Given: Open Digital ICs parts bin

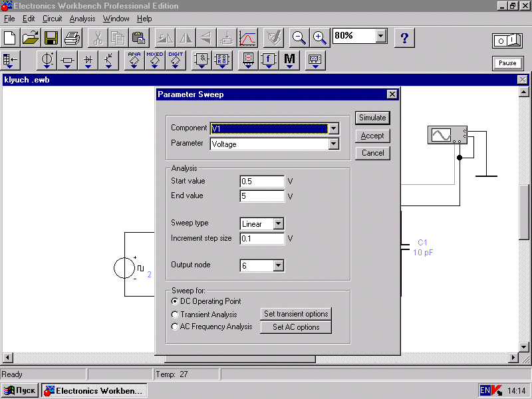Looking at the screenshot, I should 176,61.
